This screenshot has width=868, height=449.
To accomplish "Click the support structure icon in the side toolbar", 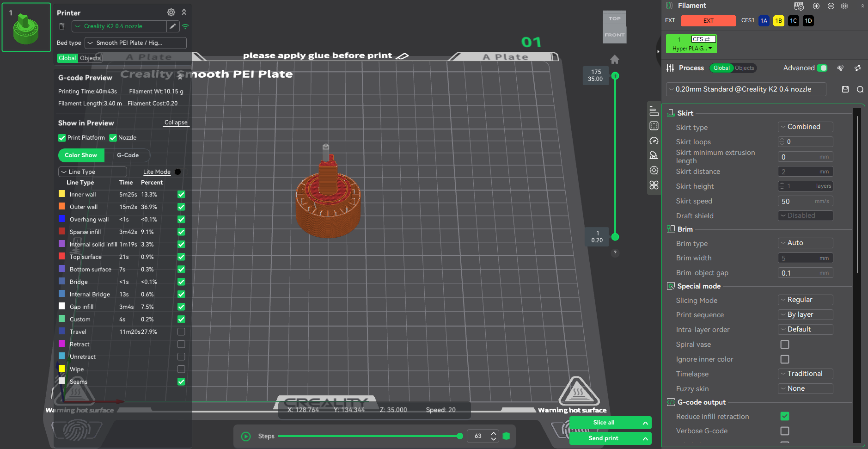I will point(654,155).
